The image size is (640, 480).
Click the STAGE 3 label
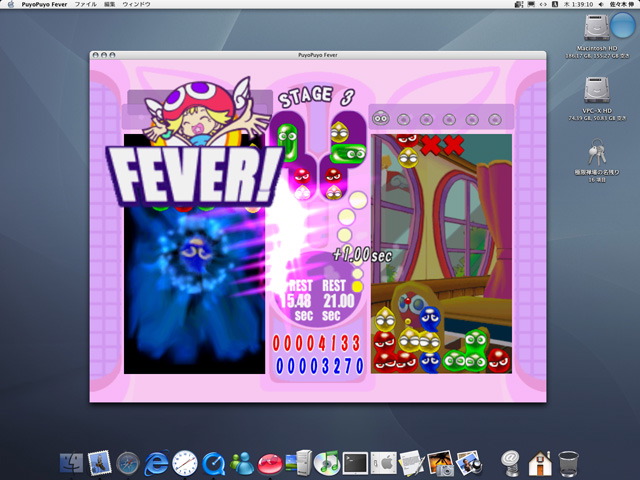pyautogui.click(x=316, y=97)
